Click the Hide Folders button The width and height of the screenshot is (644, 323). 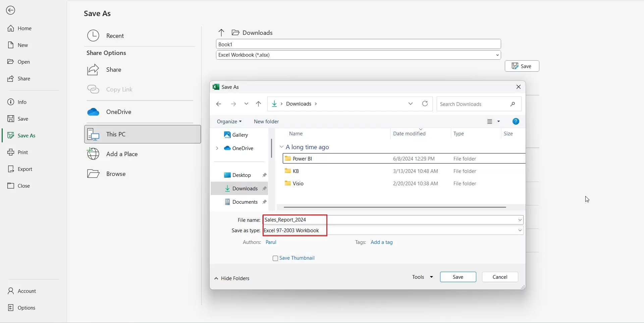tap(232, 278)
